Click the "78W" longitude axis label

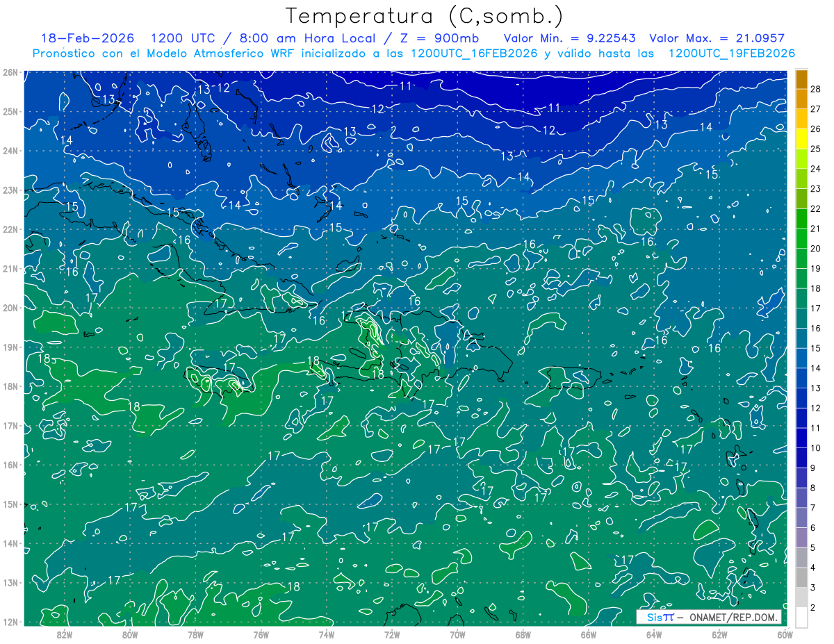(195, 634)
